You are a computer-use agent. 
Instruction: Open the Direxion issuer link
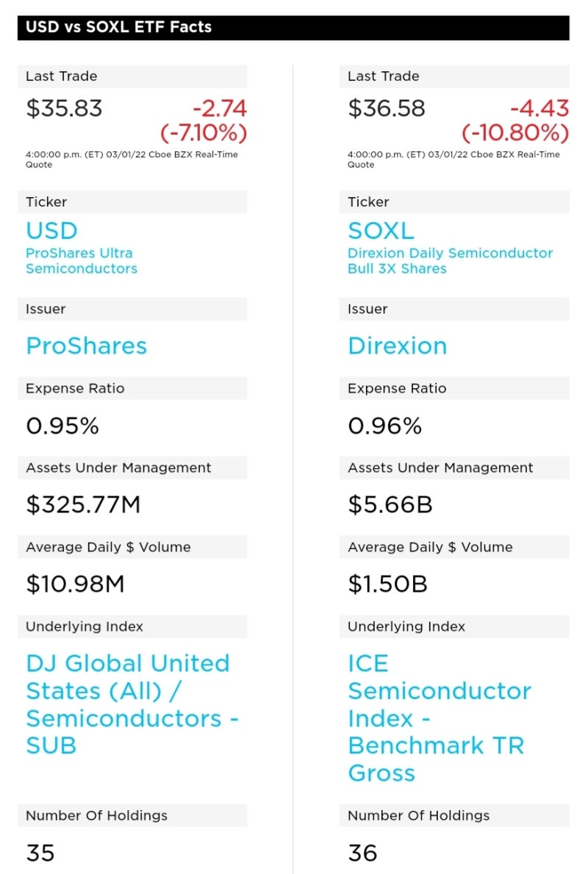[x=397, y=346]
